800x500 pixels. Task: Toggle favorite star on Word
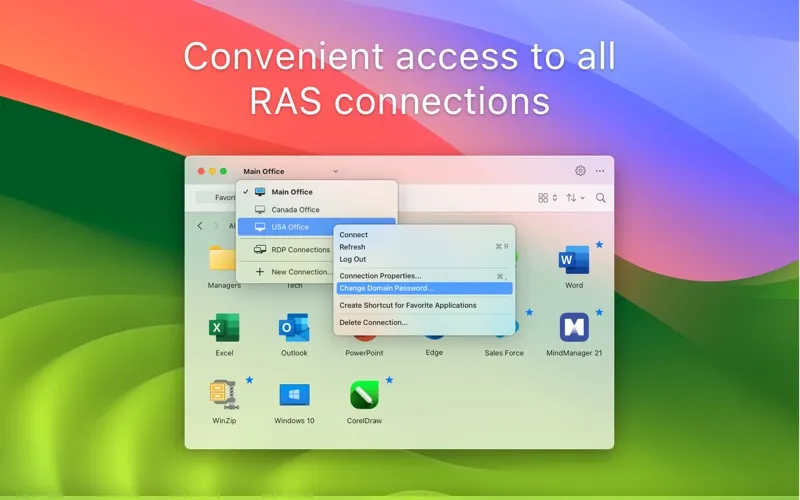point(599,245)
